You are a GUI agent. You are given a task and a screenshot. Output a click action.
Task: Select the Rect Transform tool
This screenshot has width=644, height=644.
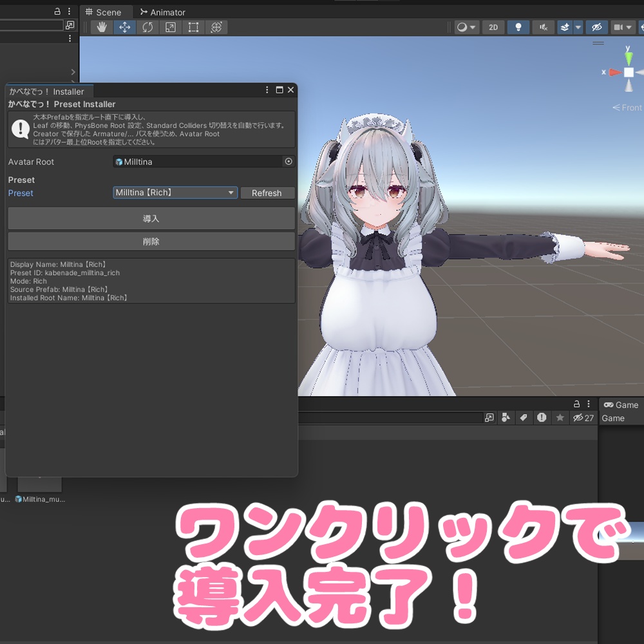[x=193, y=27]
